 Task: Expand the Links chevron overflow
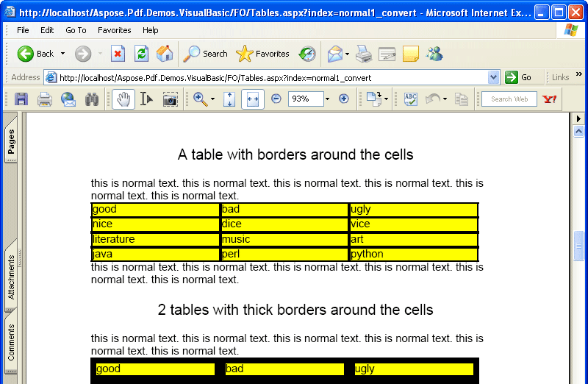[x=578, y=74]
